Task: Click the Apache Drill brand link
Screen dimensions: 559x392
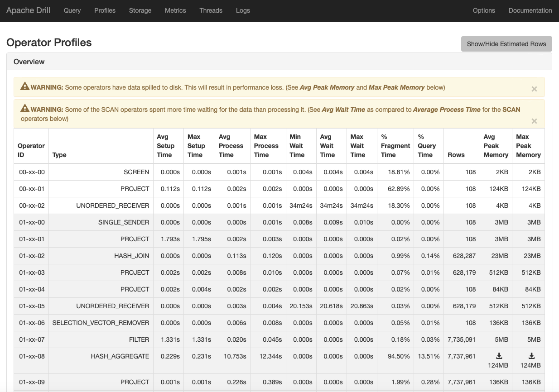Action: (x=28, y=10)
